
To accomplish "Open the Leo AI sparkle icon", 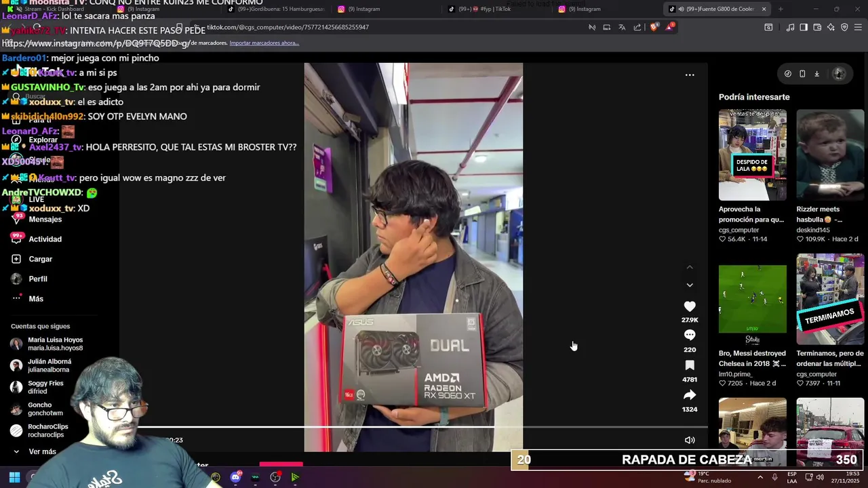I will click(831, 27).
